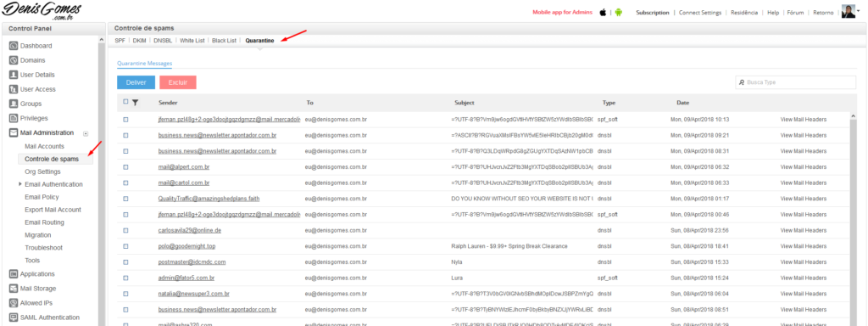Viewport: 868px width, 326px height.
Task: Click the search magnifier icon in Busca field
Action: [742, 82]
